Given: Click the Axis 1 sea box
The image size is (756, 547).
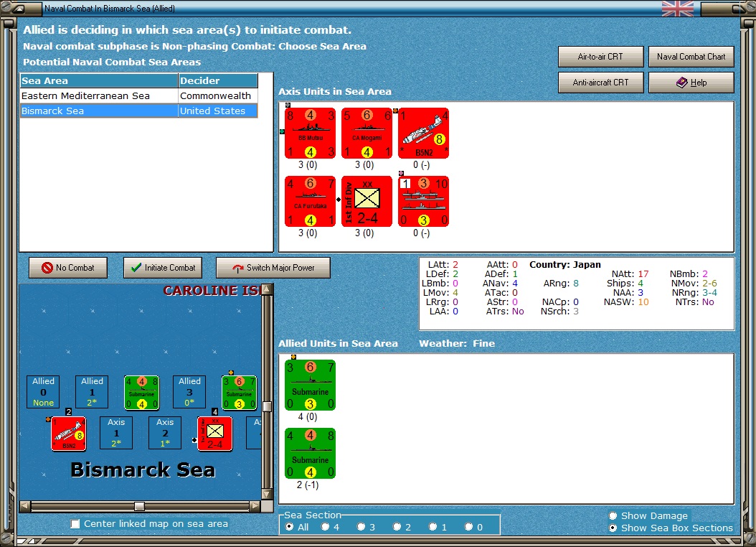Looking at the screenshot, I should coord(116,433).
